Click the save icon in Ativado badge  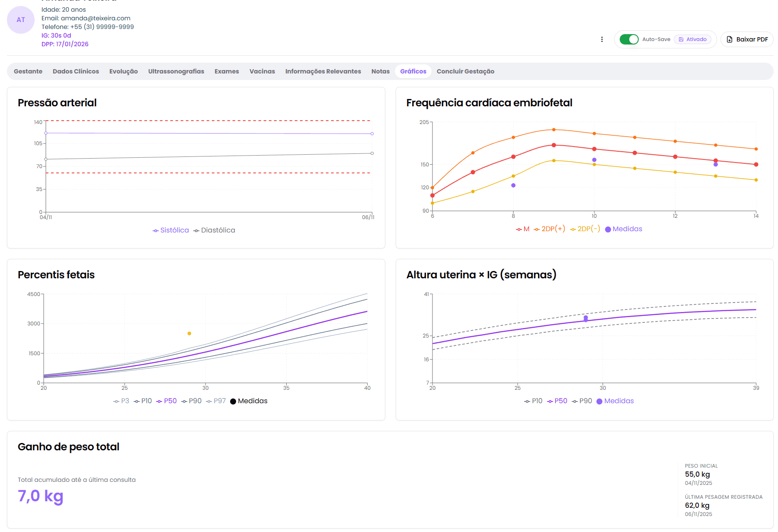click(681, 39)
